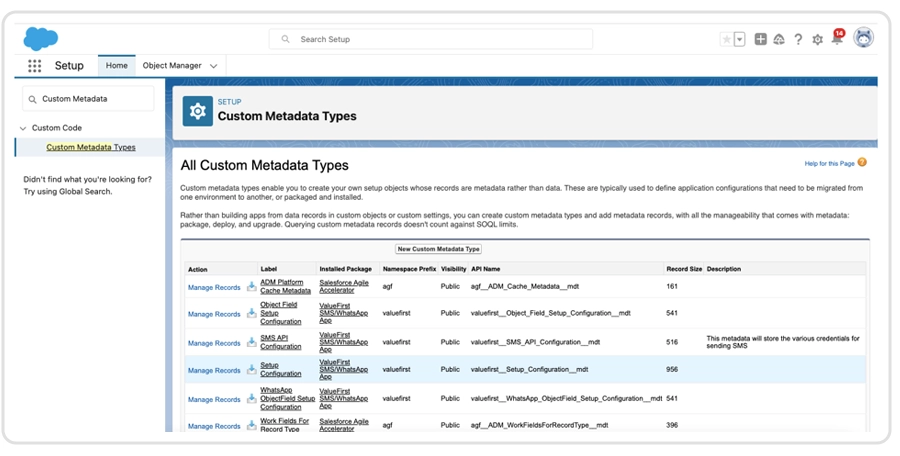Viewport: 900px width, 456px height.
Task: View notifications via the bell icon
Action: [837, 39]
